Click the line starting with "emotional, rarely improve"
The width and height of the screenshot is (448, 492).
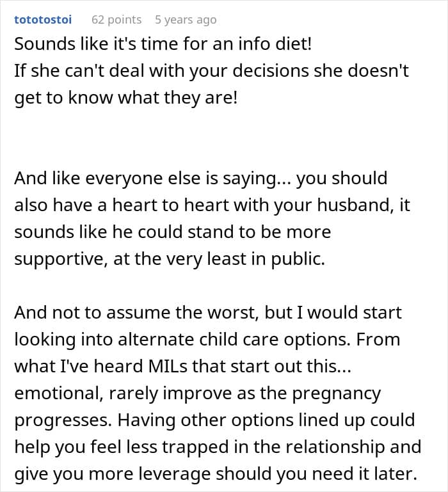tap(198, 393)
